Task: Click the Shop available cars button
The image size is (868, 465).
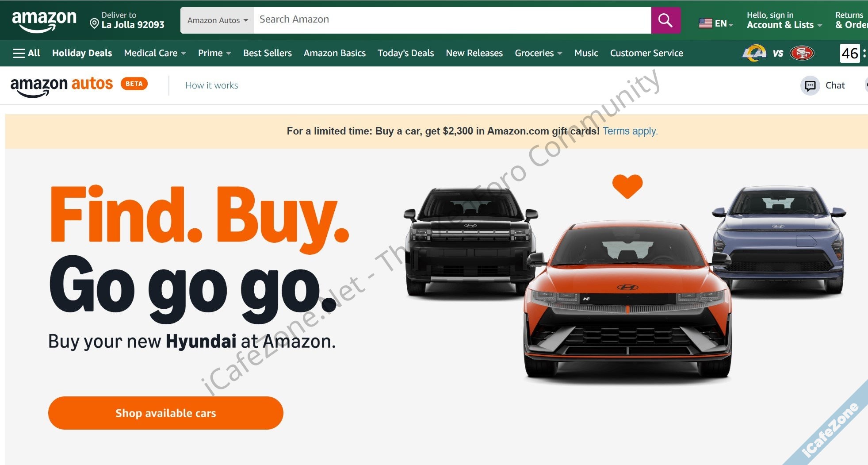Action: (166, 413)
